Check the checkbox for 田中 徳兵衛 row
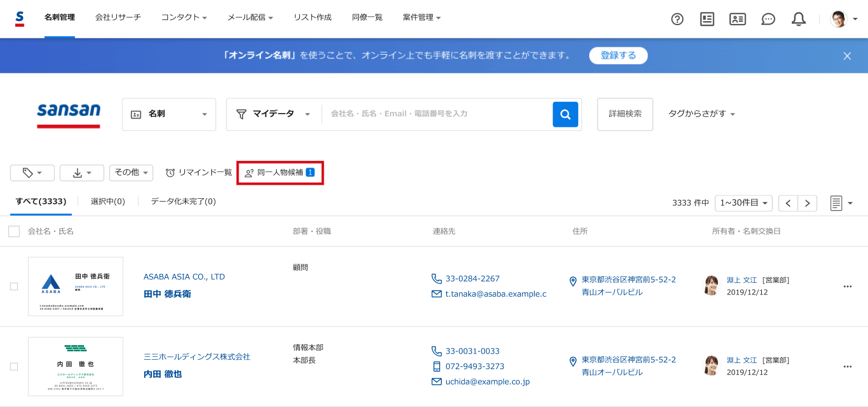The height and width of the screenshot is (407, 868). click(14, 286)
